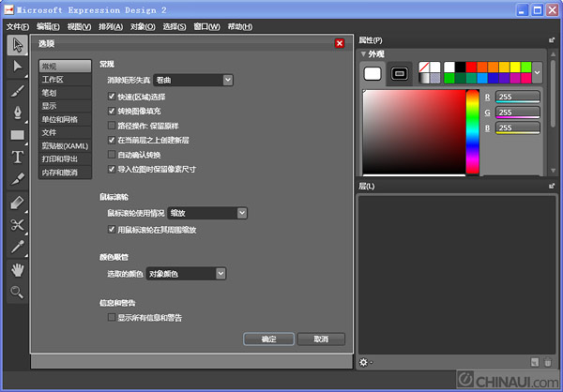The image size is (563, 392).
Task: Click the Delete Layer trash icon
Action: click(x=548, y=362)
